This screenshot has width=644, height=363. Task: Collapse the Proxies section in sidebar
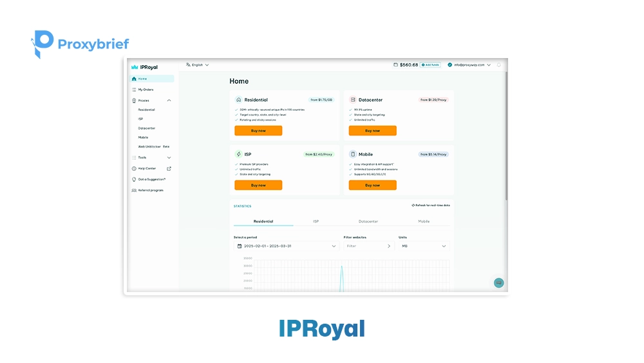169,101
